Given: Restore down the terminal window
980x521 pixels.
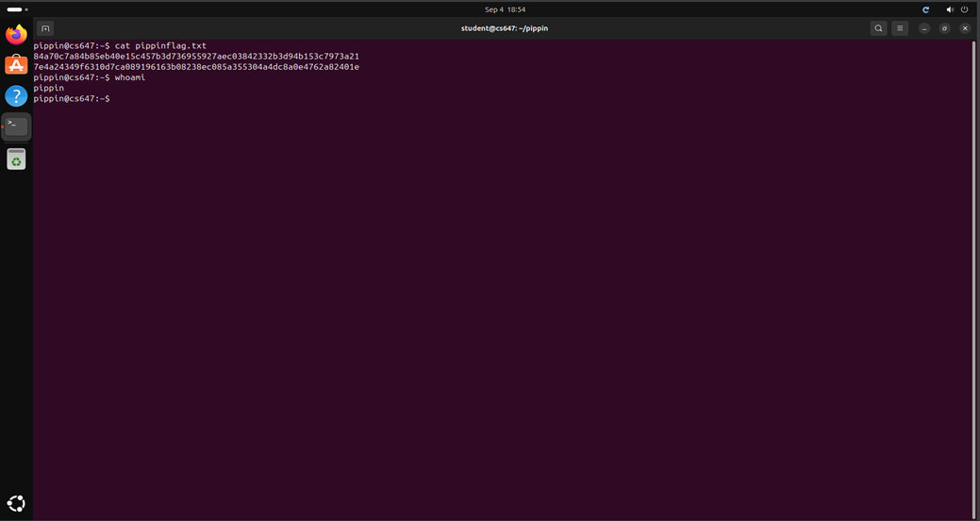Looking at the screenshot, I should (x=944, y=28).
